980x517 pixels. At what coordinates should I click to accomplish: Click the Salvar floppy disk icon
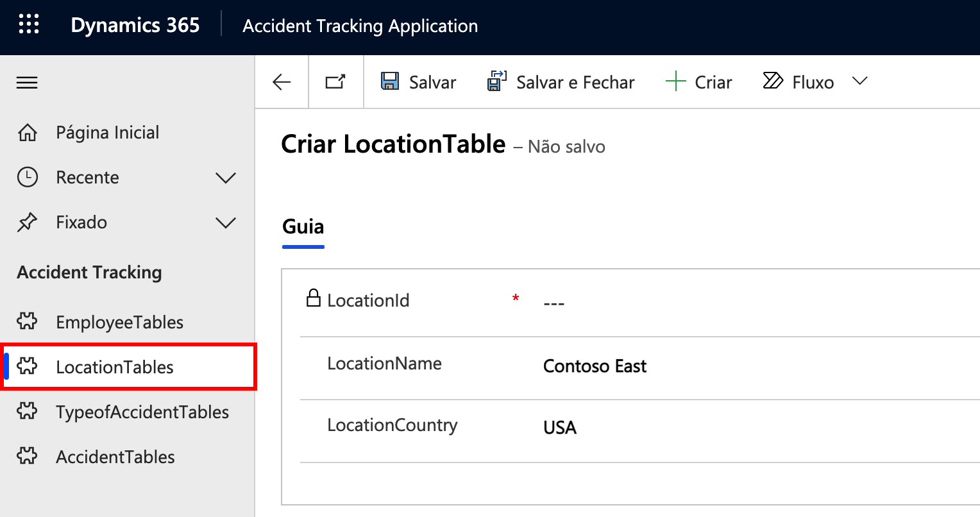[x=390, y=81]
